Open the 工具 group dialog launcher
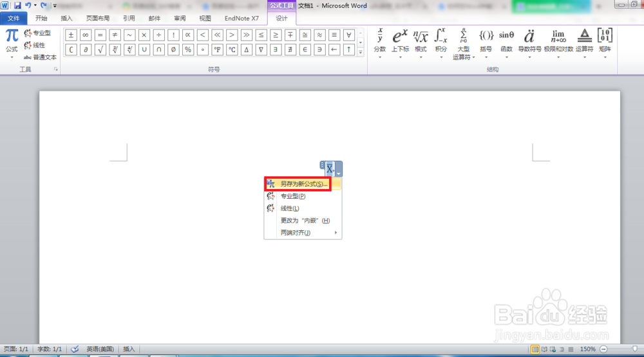This screenshot has width=644, height=357. coord(56,69)
